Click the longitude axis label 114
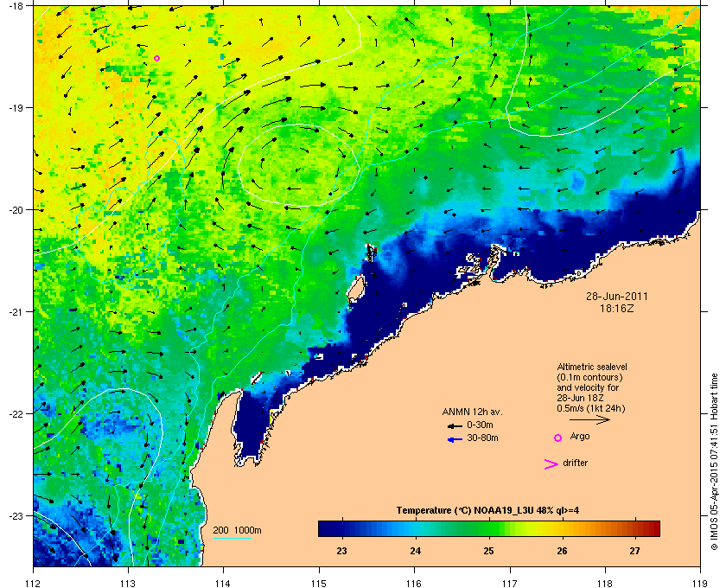Image resolution: width=726 pixels, height=588 pixels. coord(223,583)
